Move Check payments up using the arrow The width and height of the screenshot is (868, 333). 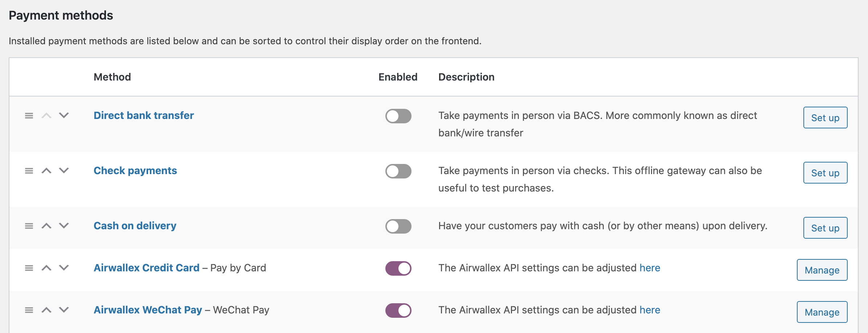[x=46, y=171]
